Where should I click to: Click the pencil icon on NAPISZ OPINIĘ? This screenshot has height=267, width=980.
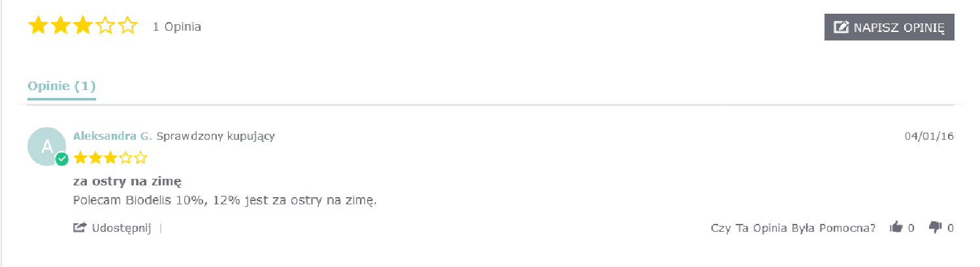coord(841,27)
